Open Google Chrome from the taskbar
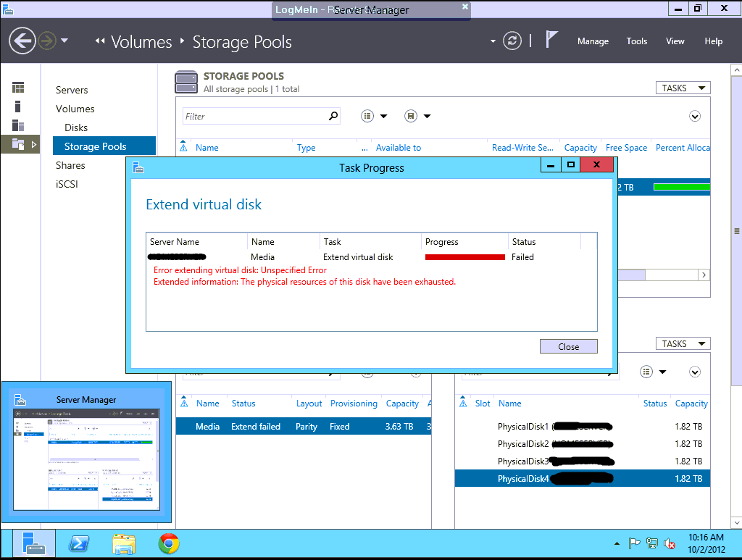742x560 pixels. (169, 543)
